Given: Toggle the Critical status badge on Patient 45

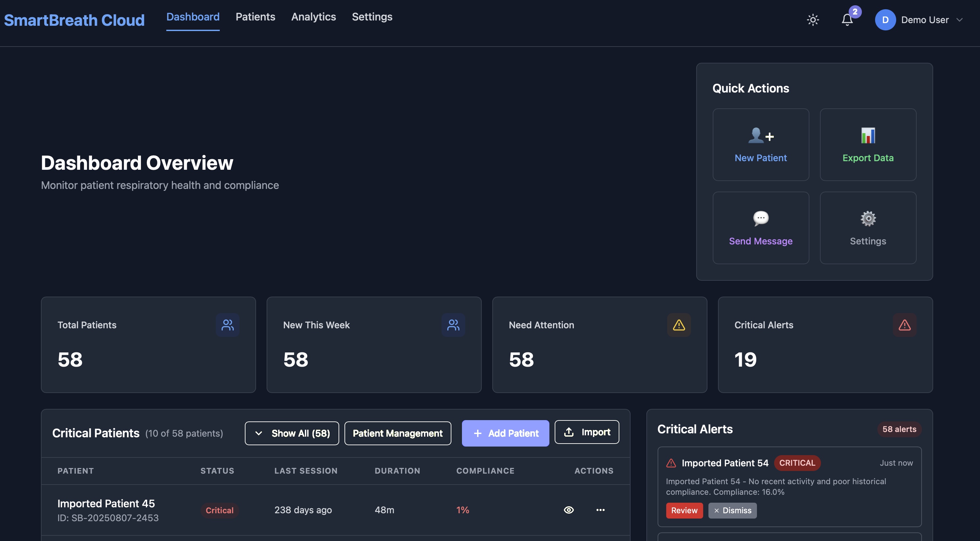Looking at the screenshot, I should click(219, 510).
